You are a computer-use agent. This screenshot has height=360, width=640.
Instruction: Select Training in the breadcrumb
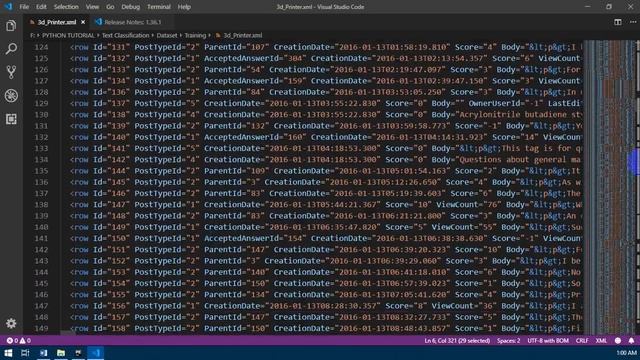195,36
